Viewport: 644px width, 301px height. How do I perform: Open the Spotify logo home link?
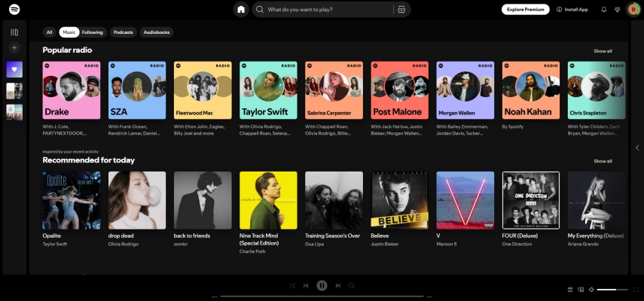pyautogui.click(x=14, y=9)
